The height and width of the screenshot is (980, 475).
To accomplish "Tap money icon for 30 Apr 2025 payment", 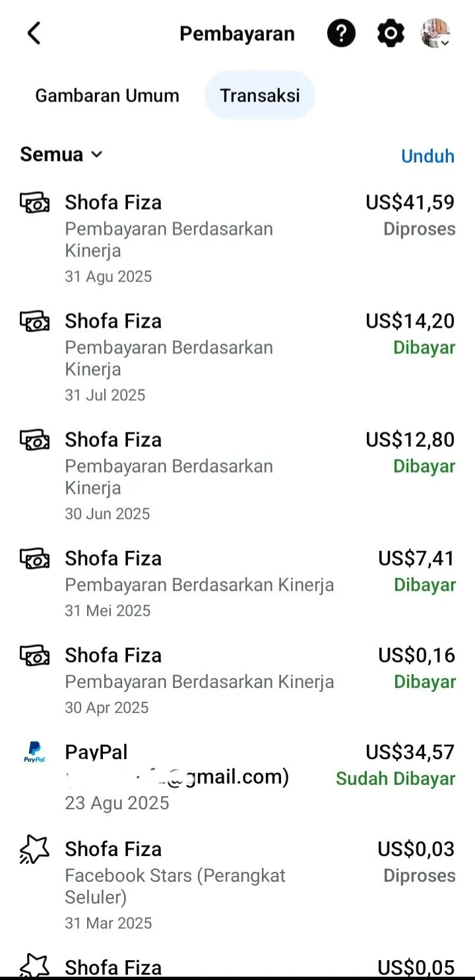I will (x=35, y=656).
